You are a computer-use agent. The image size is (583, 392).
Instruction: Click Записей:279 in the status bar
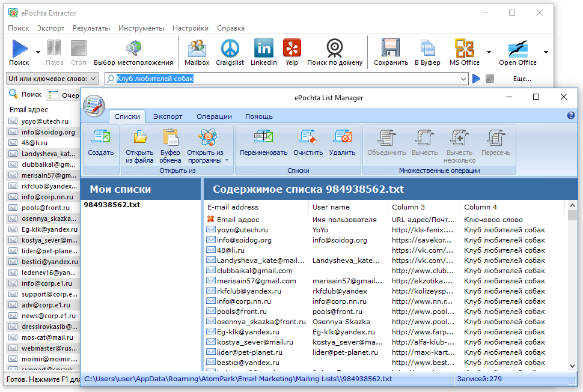coord(479,379)
